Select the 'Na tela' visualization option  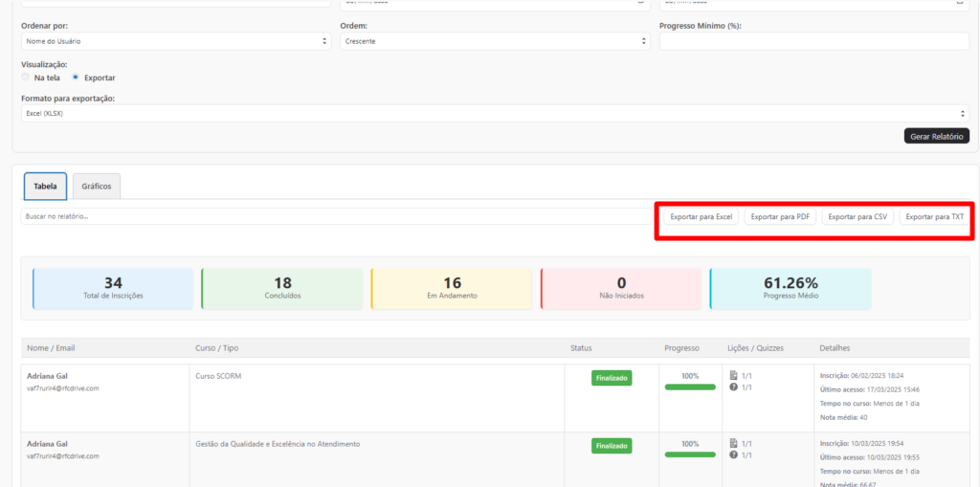click(26, 77)
